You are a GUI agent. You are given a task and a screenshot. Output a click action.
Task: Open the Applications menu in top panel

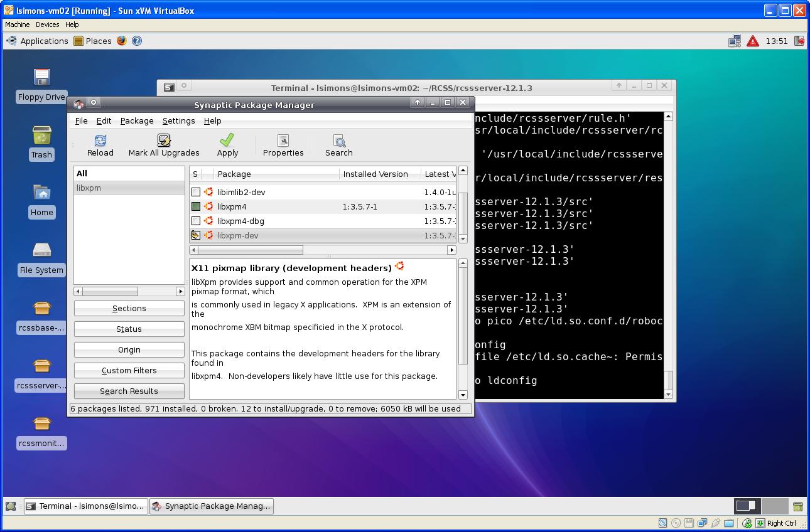pyautogui.click(x=38, y=41)
